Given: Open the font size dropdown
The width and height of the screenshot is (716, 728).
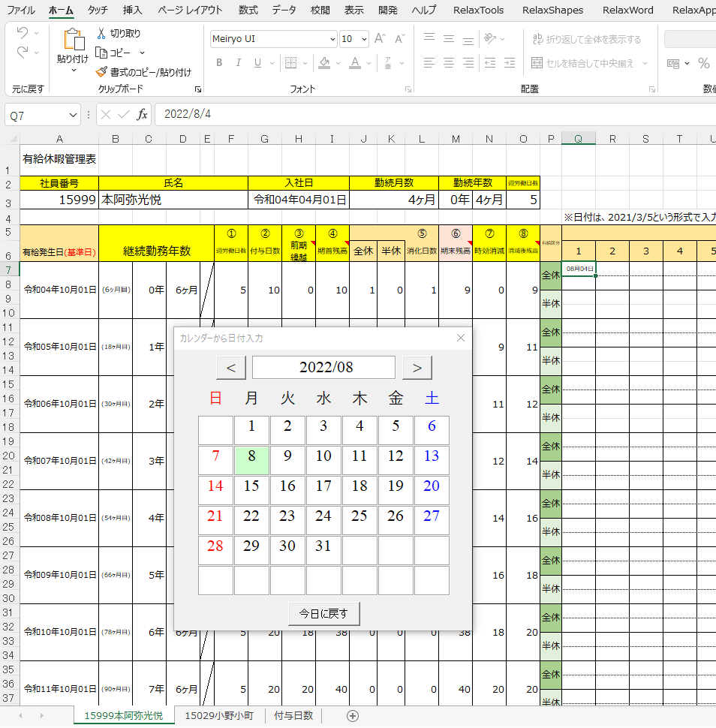Looking at the screenshot, I should [x=365, y=39].
